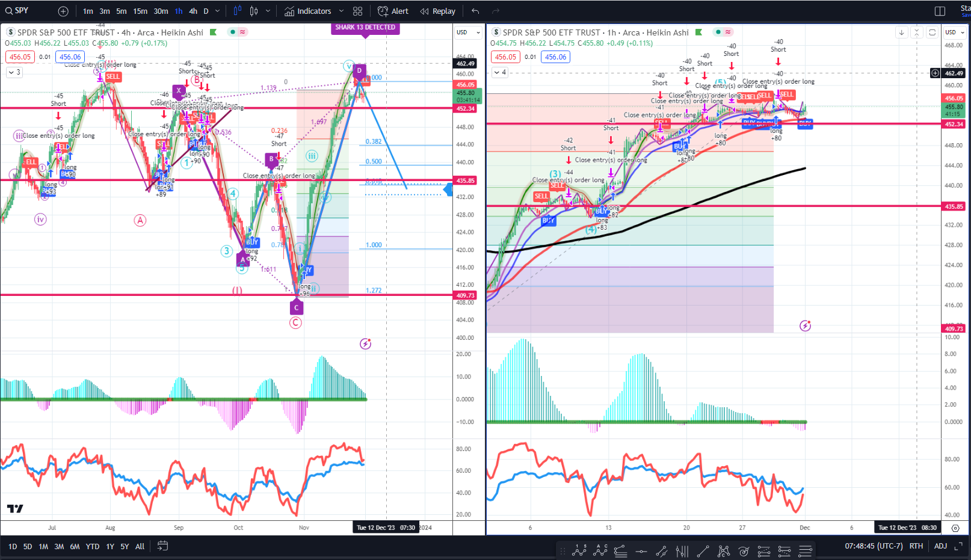Select the parallel channel drawing tool

(662, 550)
